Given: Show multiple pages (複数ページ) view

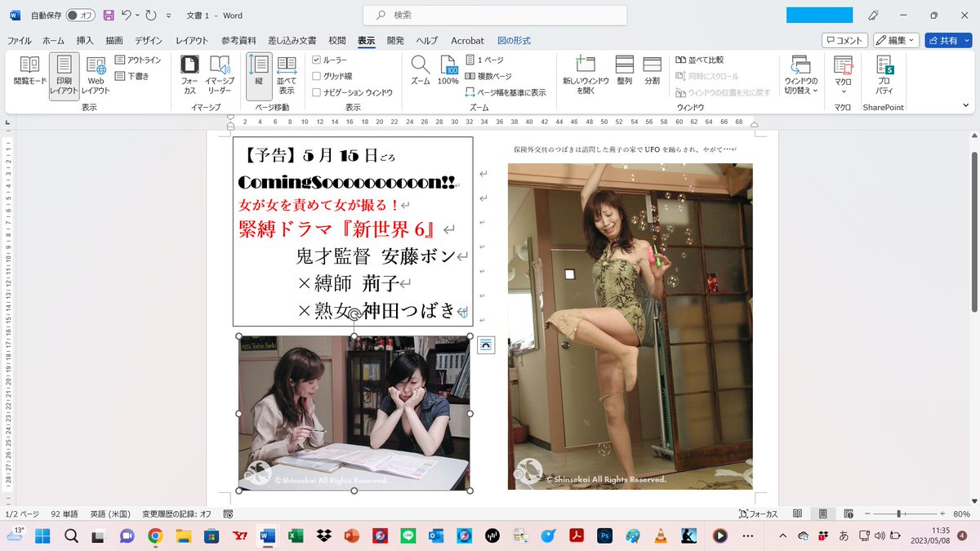Looking at the screenshot, I should tap(488, 76).
